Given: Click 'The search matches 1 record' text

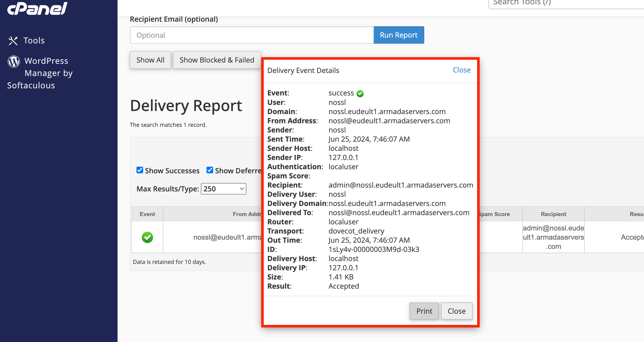Looking at the screenshot, I should 168,125.
